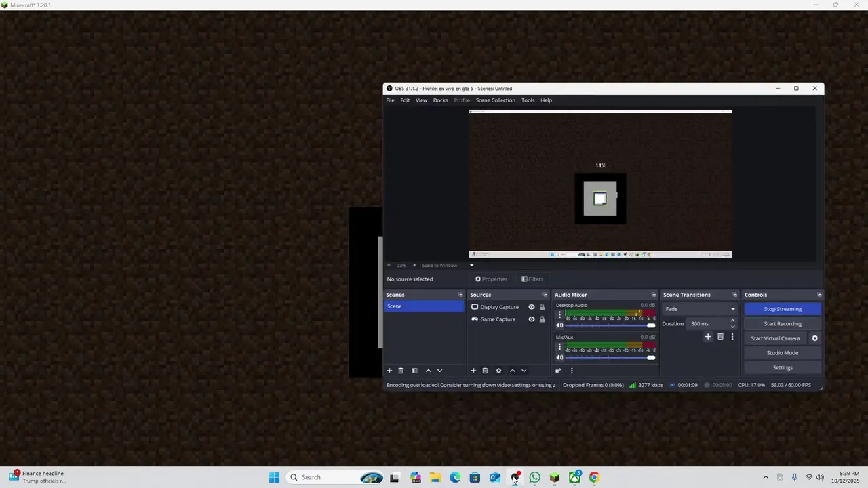The image size is (868, 488).
Task: Remove selected scene with trash icon
Action: click(401, 371)
